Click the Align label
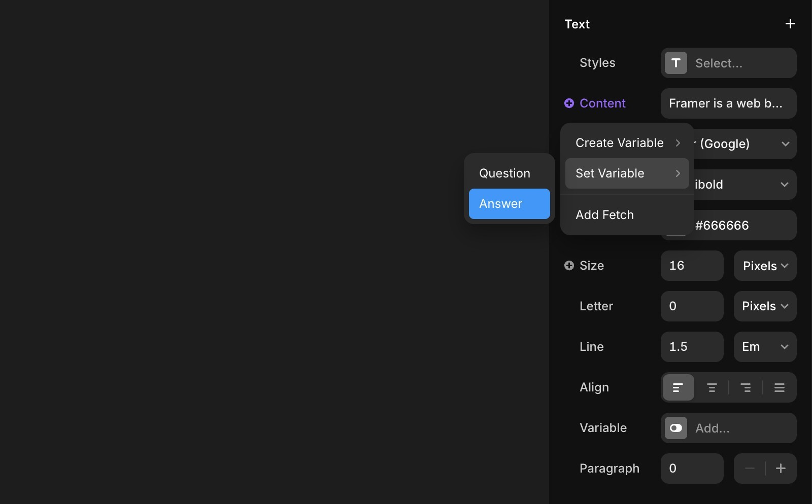Screen dimensions: 812x504 594,387
